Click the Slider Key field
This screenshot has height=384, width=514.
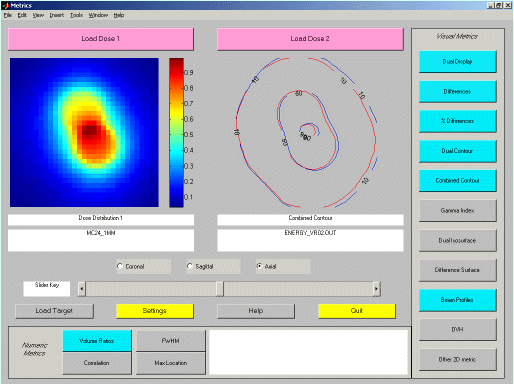[47, 289]
